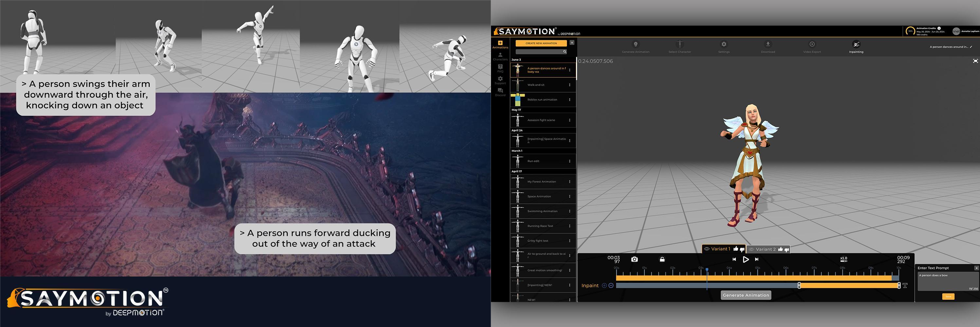
Task: Thumbs up Variant 2
Action: pos(780,249)
